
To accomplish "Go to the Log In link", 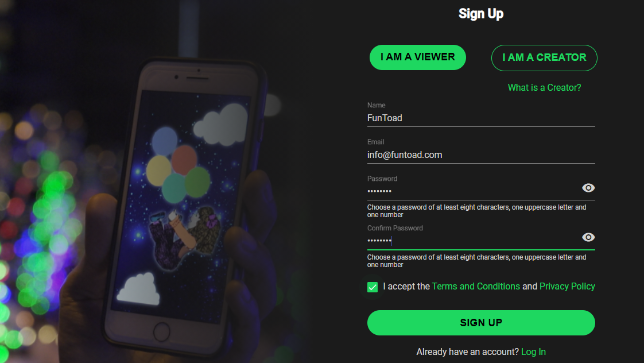I will click(533, 352).
